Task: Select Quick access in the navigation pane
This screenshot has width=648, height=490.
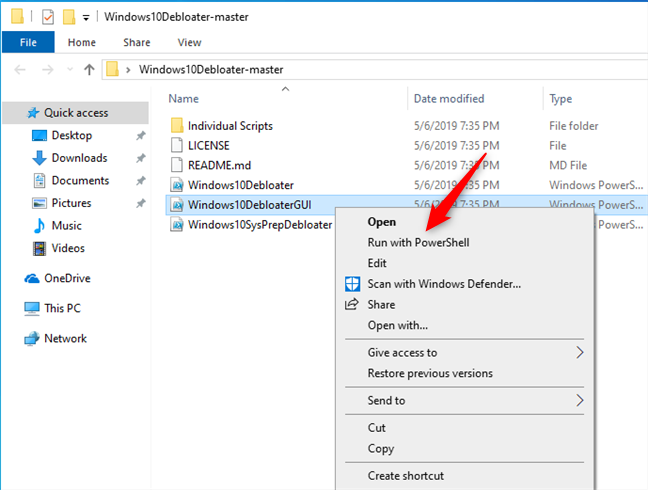Action: 76,113
